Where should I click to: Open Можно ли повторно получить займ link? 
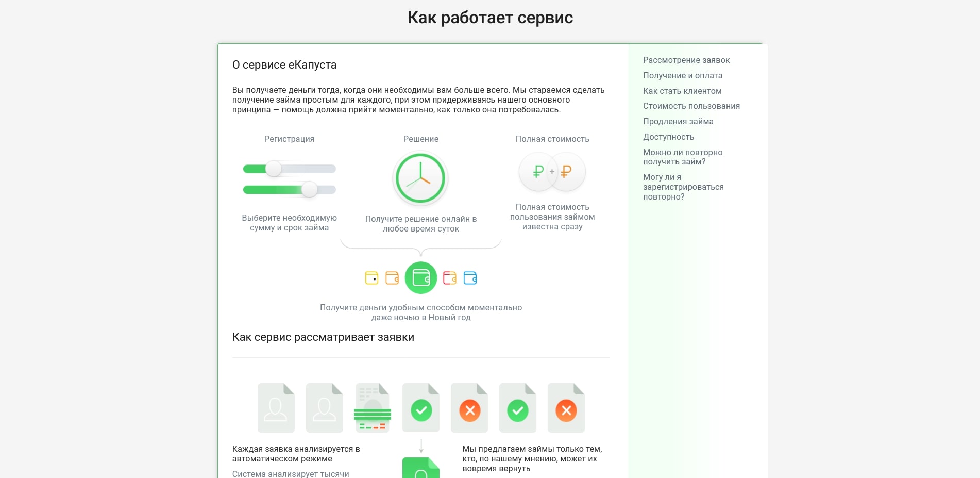click(683, 157)
